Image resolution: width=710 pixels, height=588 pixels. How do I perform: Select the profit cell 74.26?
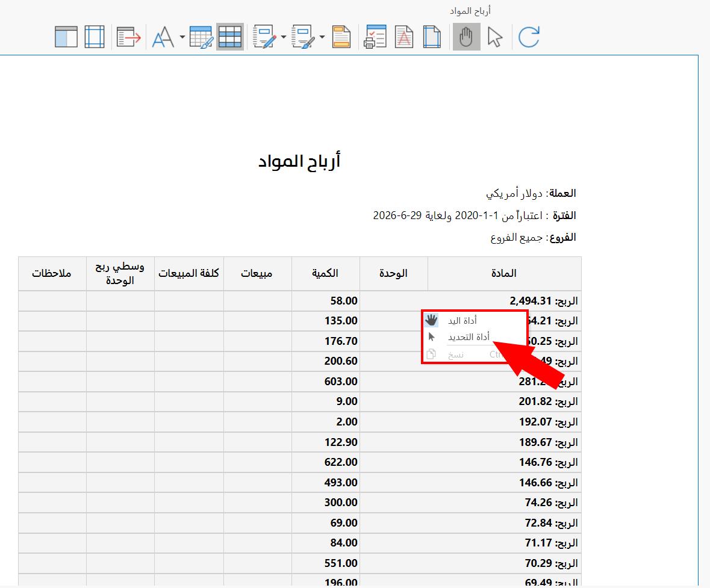point(470,503)
